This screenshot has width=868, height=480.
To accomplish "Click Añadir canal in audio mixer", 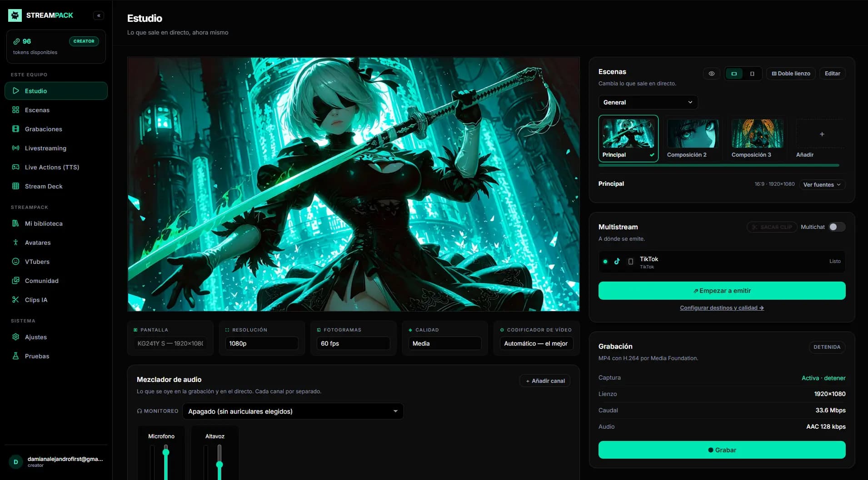I will tap(545, 381).
